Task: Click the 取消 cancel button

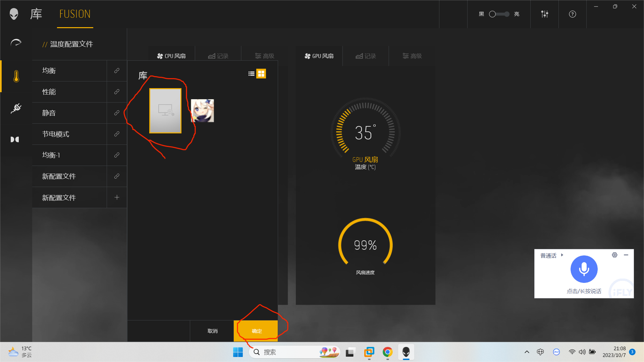Action: coord(212,331)
